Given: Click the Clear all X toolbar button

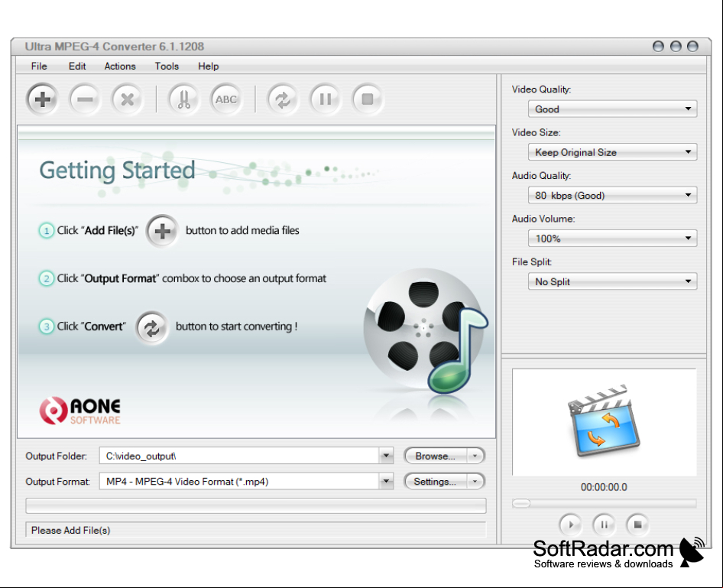Looking at the screenshot, I should [128, 99].
